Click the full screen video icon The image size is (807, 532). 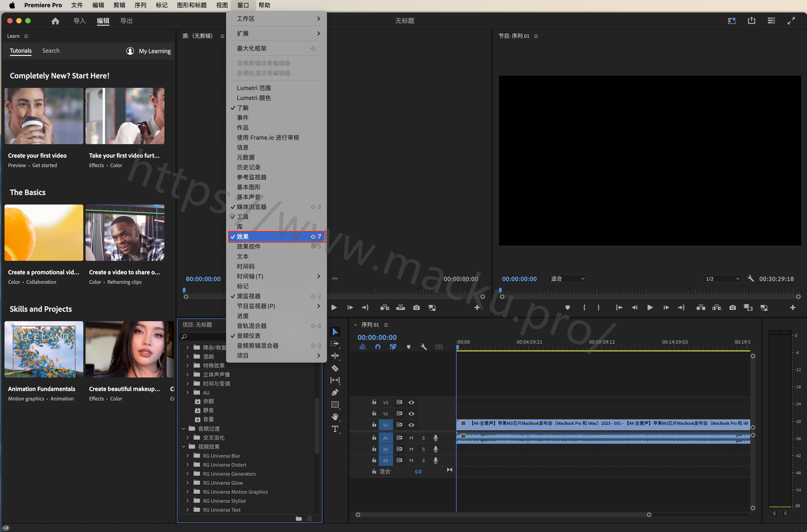coord(791,21)
